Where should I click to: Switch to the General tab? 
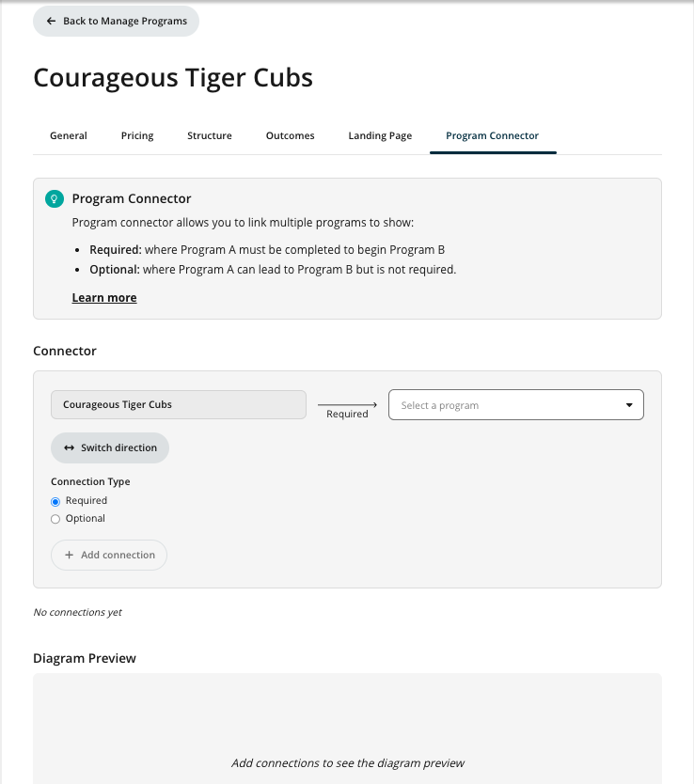pos(69,136)
